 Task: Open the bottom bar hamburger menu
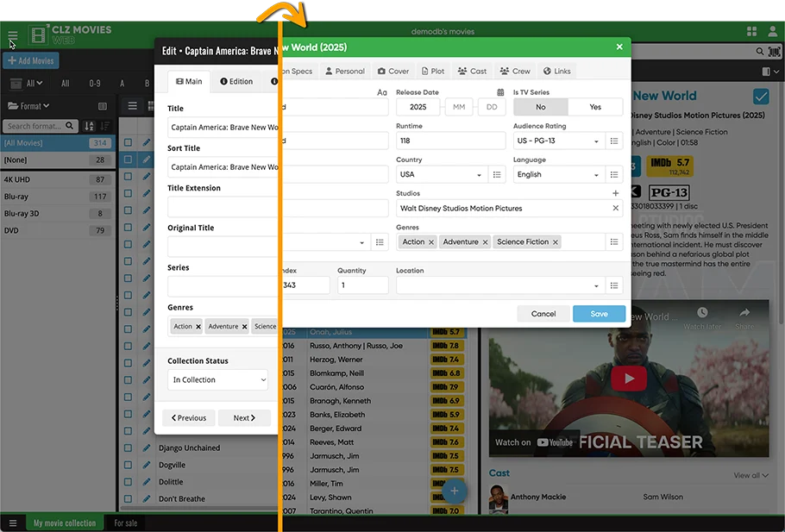click(x=13, y=523)
